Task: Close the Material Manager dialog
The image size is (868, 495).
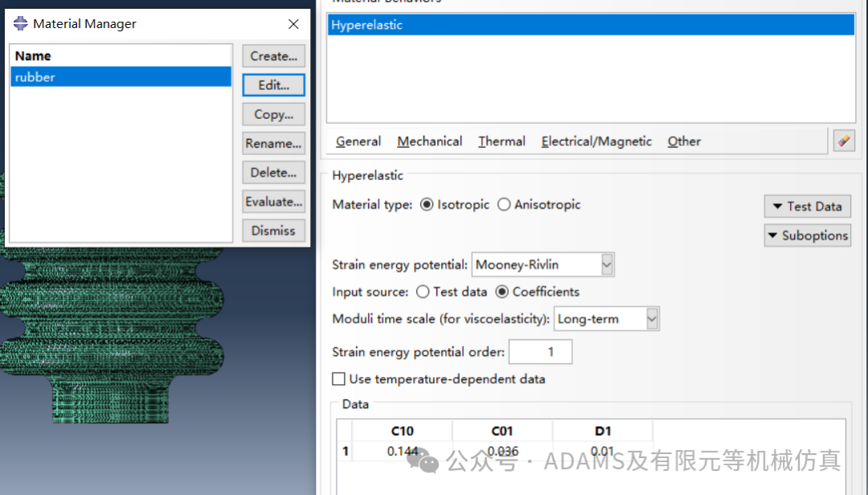Action: [293, 24]
